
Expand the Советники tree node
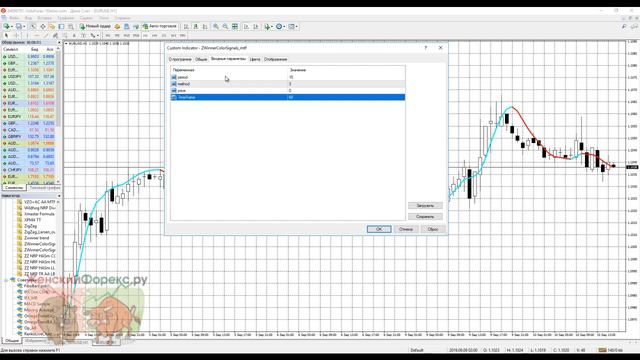click(7, 280)
